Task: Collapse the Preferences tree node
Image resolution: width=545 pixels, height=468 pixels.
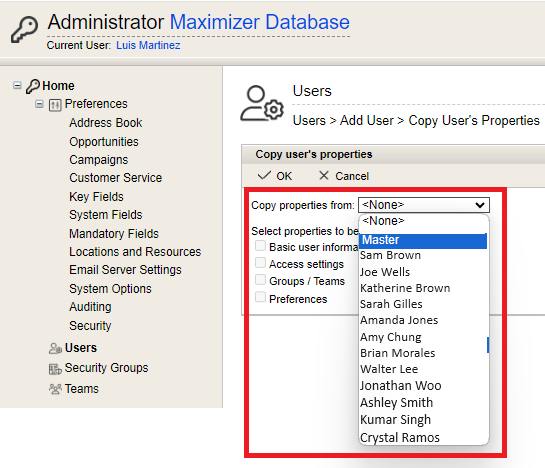Action: point(39,104)
